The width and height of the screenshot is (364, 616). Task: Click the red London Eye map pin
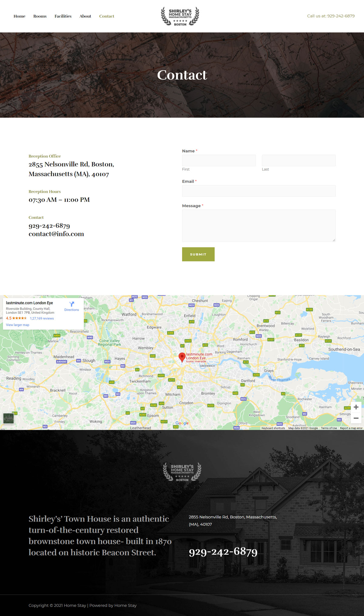tap(182, 357)
